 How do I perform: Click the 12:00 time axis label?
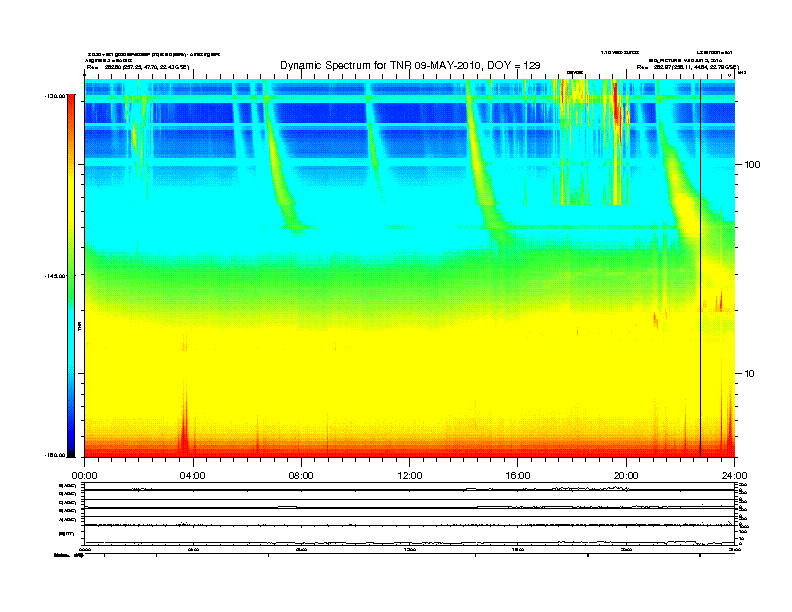click(x=410, y=476)
